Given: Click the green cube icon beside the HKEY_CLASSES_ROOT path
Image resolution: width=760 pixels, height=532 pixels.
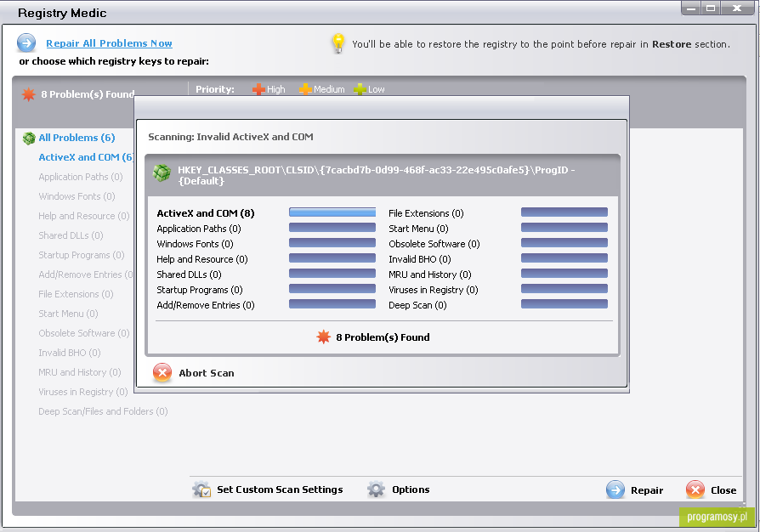Looking at the screenshot, I should click(x=162, y=172).
